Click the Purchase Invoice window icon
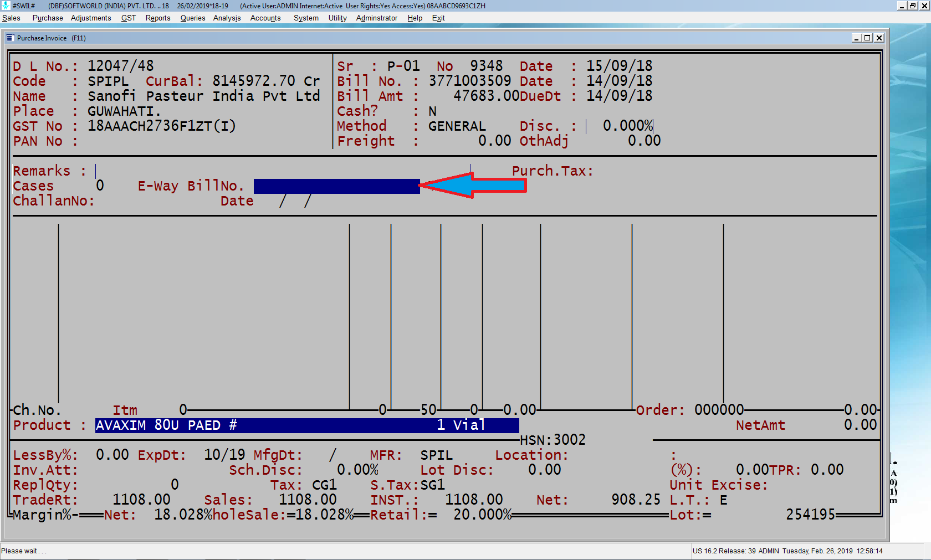This screenshot has height=560, width=931. pos(10,38)
